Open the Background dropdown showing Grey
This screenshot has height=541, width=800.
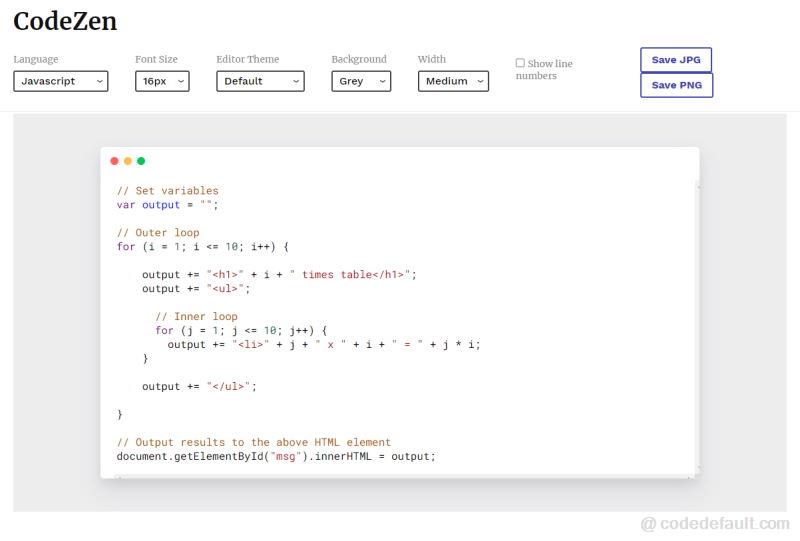pyautogui.click(x=361, y=81)
